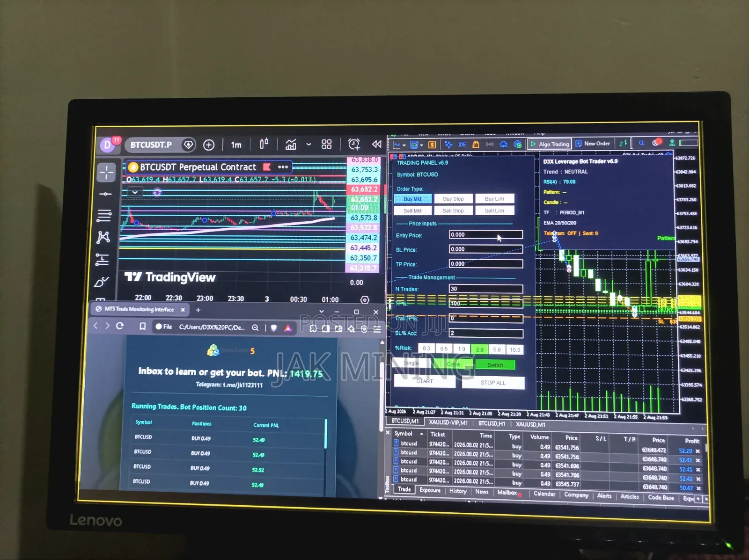Viewport: 749px width, 560px height.
Task: Bookmark the browser page
Action: [x=142, y=327]
